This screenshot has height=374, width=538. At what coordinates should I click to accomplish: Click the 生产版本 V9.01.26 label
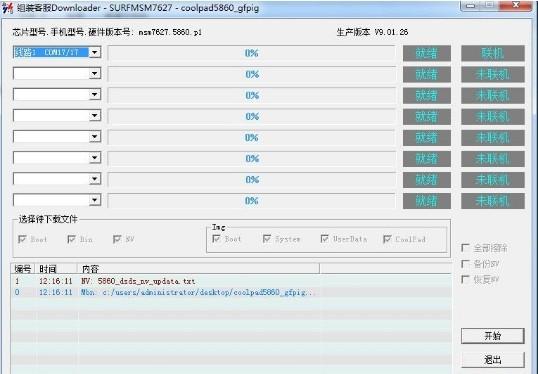click(x=372, y=32)
